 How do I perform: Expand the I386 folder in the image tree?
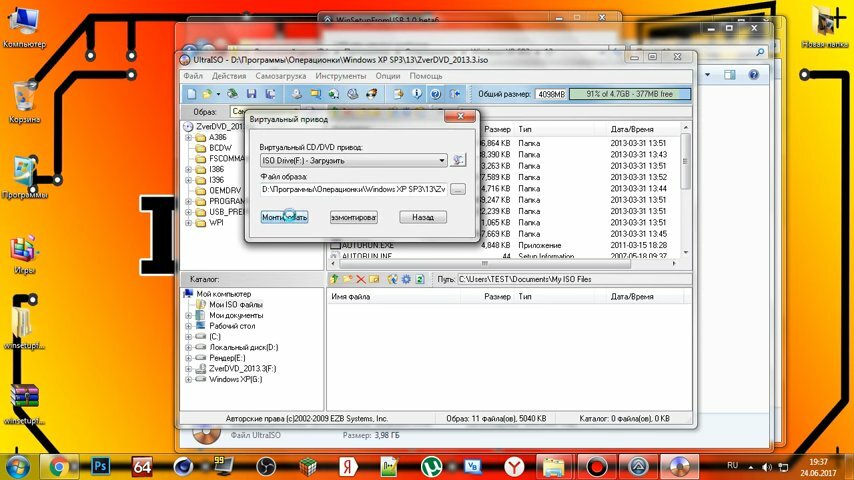tap(188, 169)
